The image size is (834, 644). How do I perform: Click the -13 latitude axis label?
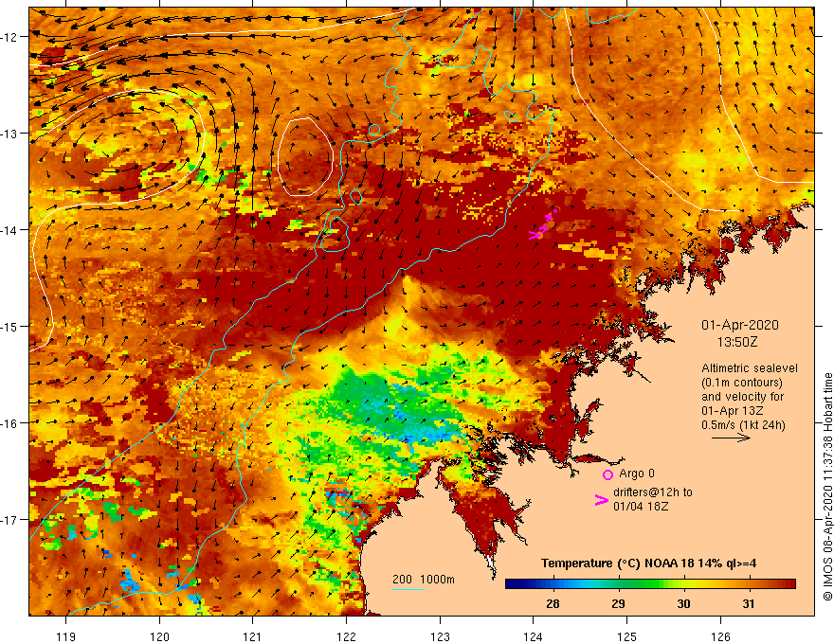[x=11, y=133]
